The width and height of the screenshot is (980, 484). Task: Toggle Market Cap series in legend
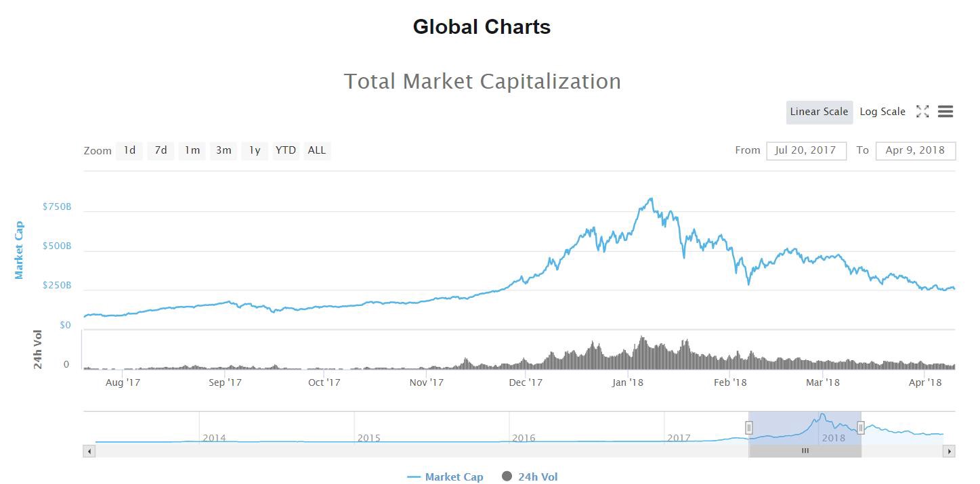point(446,477)
